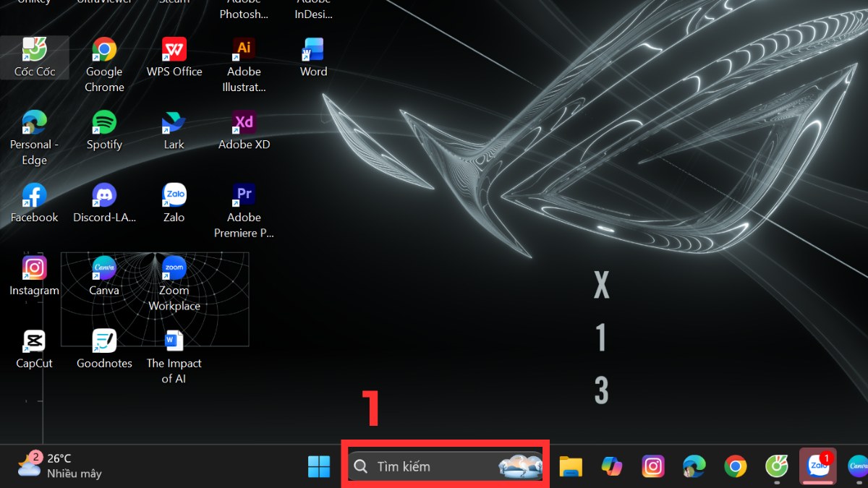Select the Adobe Premiere Pro desktop icon

tap(244, 210)
